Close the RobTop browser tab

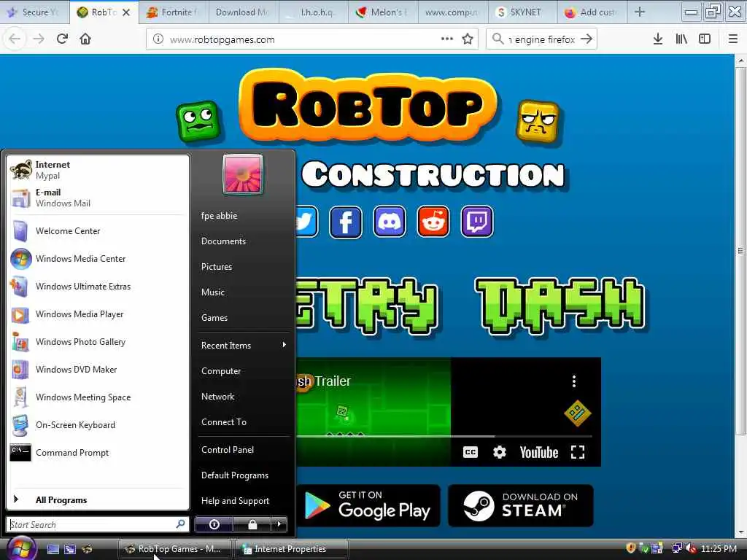click(x=126, y=12)
